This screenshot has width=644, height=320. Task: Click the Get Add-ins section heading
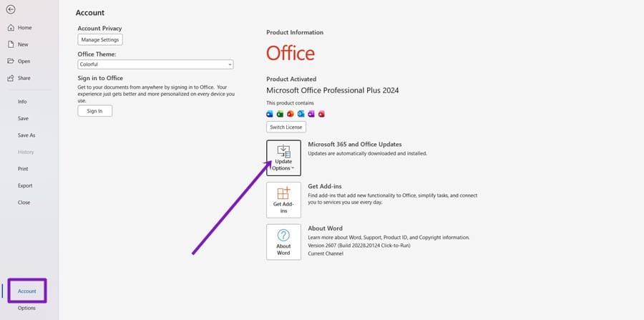pos(325,187)
